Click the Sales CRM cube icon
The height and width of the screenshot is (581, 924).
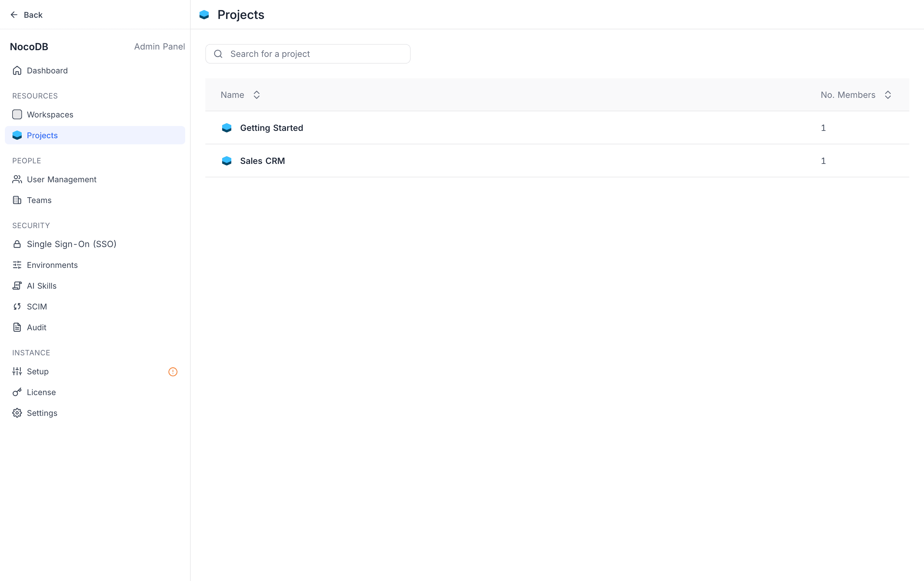(x=227, y=161)
